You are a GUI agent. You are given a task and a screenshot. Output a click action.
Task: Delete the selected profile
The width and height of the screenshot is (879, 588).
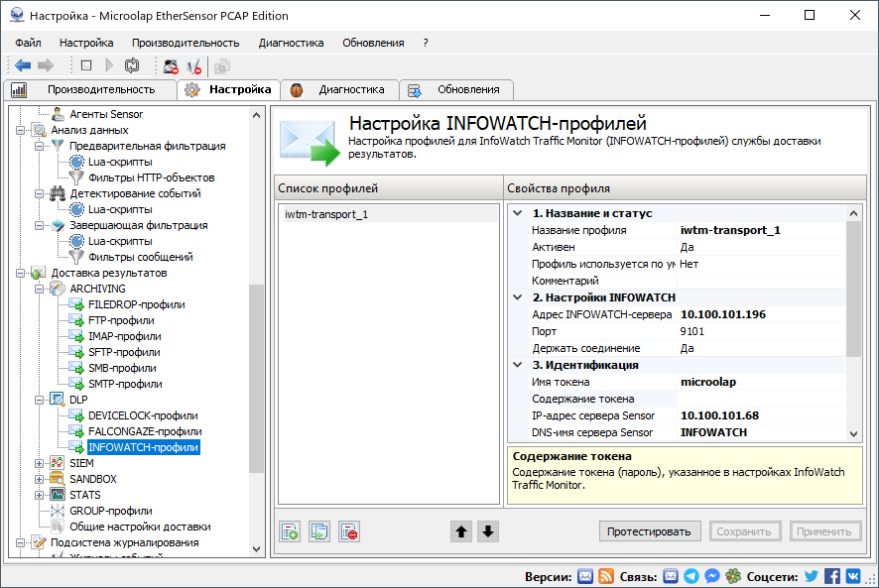[x=348, y=531]
